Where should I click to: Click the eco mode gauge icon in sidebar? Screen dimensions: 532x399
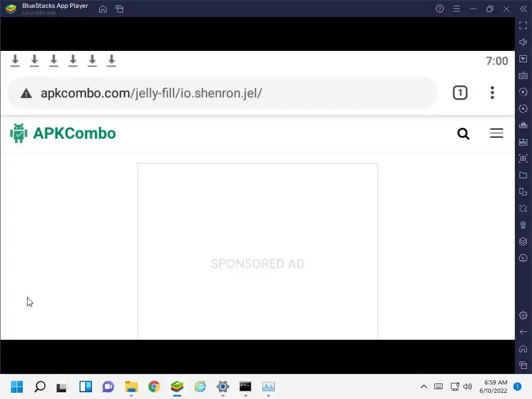(523, 258)
